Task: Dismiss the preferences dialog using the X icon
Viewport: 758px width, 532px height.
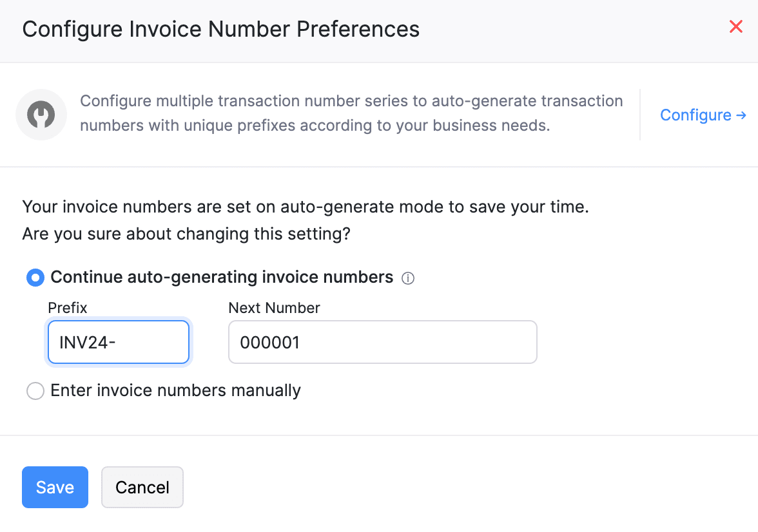Action: [736, 27]
